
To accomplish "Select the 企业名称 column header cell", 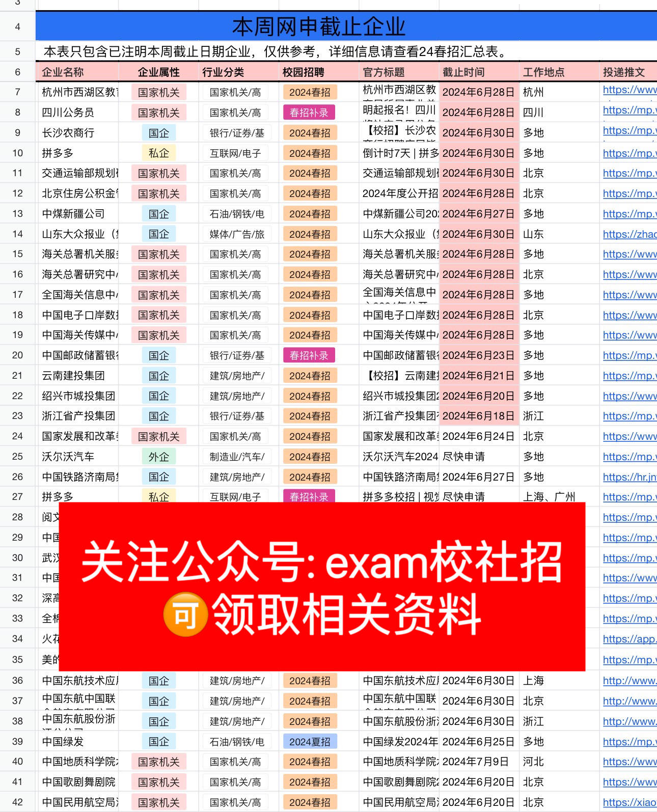I will (x=77, y=72).
